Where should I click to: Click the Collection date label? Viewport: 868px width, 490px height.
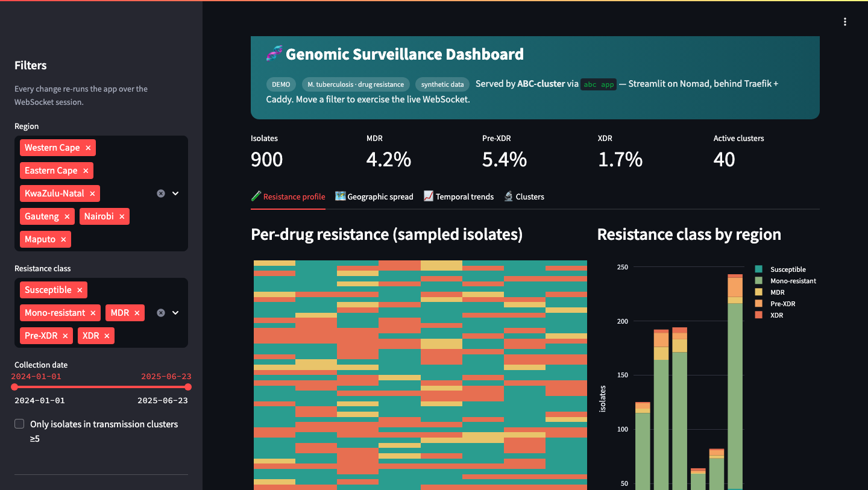click(x=41, y=365)
